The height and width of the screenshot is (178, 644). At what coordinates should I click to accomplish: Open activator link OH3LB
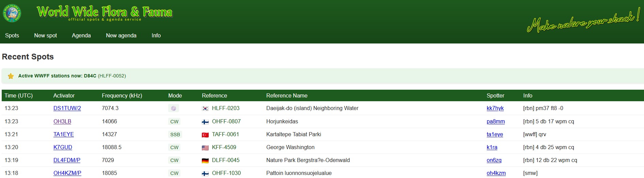click(x=62, y=122)
